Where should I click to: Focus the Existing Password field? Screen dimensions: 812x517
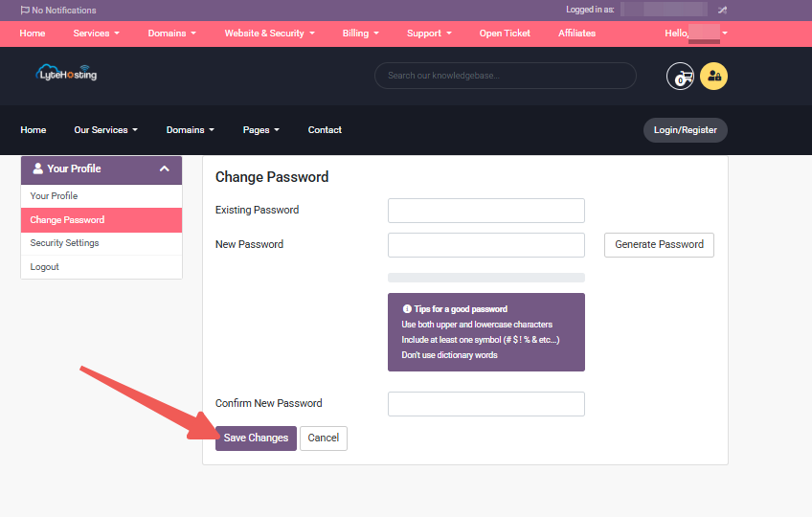tap(486, 211)
